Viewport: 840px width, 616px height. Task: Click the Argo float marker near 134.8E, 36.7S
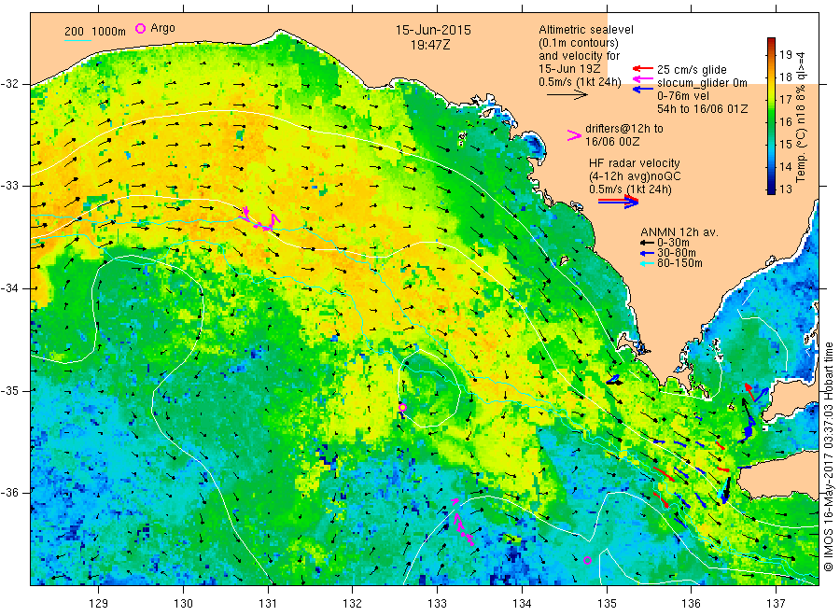(587, 560)
